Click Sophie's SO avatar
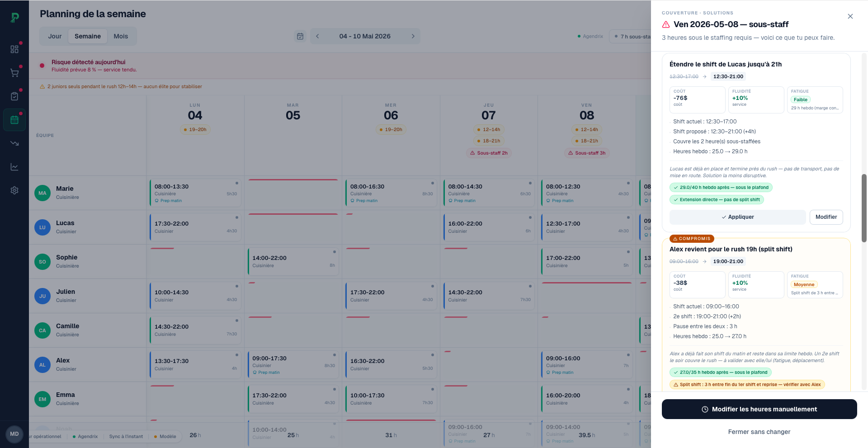The image size is (868, 448). (x=42, y=262)
